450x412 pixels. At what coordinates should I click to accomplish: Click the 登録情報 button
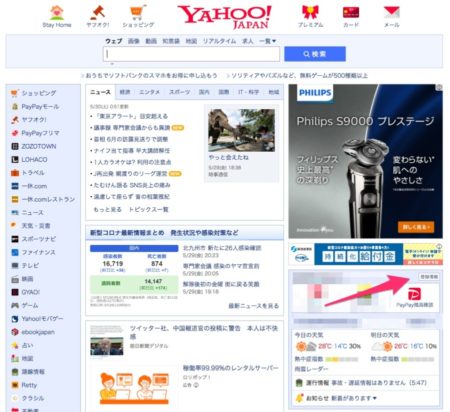(x=429, y=277)
